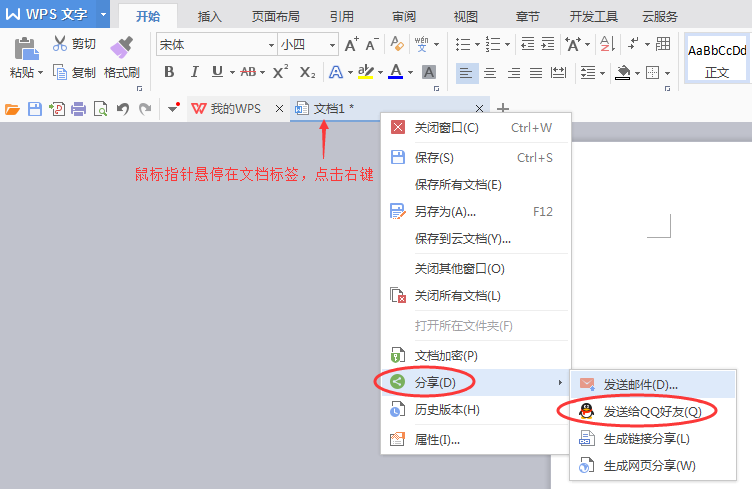Image resolution: width=752 pixels, height=489 pixels.
Task: Open font size dropdown 小四
Action: coord(332,45)
